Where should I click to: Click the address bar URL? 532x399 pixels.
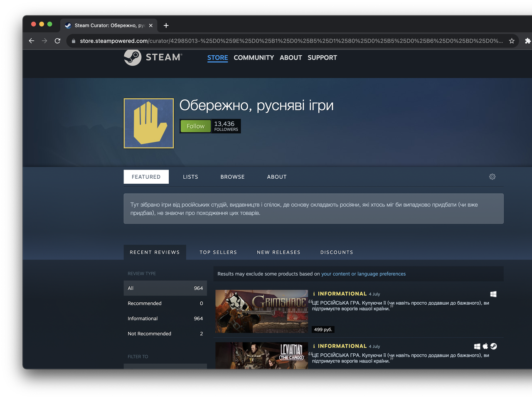click(291, 41)
